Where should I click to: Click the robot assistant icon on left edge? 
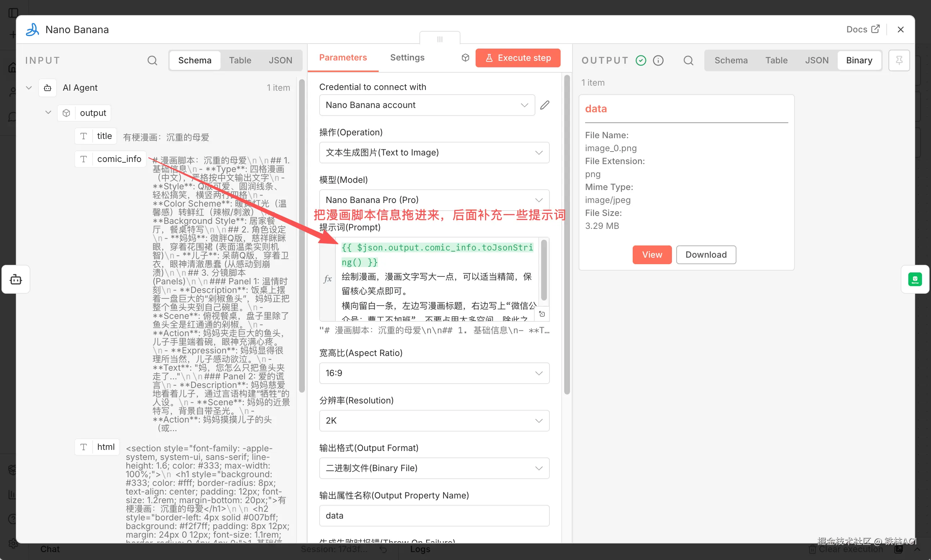point(16,280)
